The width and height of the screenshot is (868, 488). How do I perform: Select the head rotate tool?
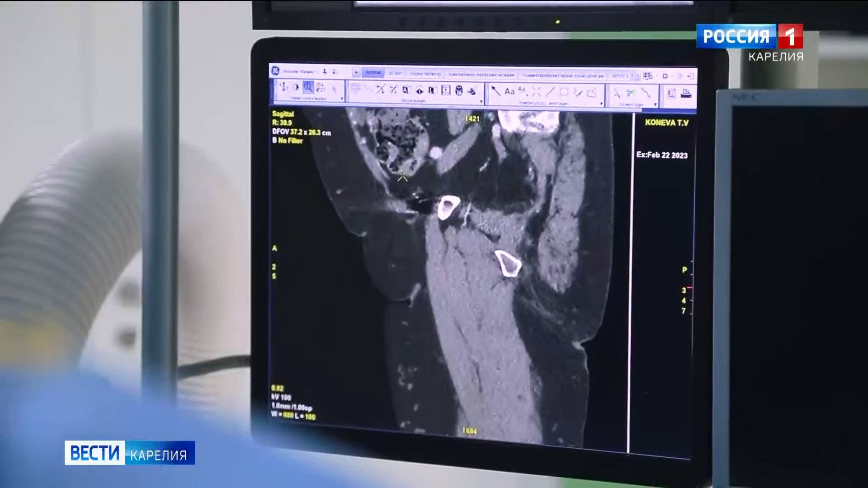coord(321,88)
